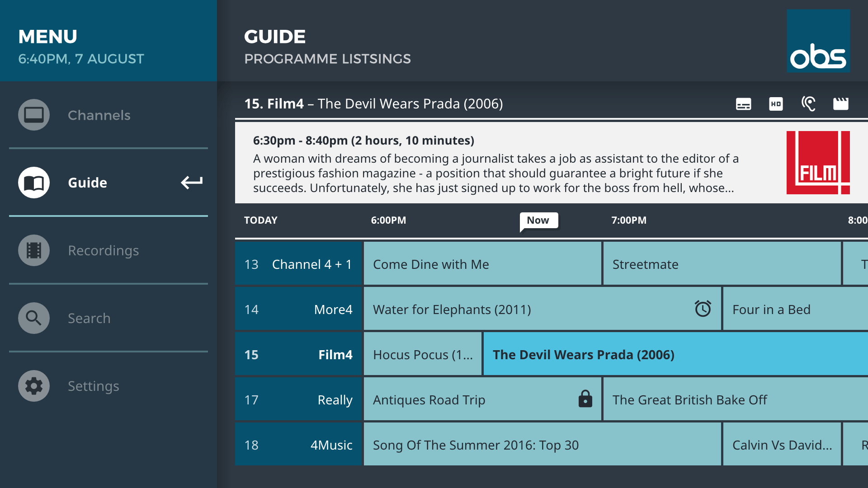The image size is (868, 488).
Task: Select the Four in a Bed programme
Action: click(x=796, y=309)
